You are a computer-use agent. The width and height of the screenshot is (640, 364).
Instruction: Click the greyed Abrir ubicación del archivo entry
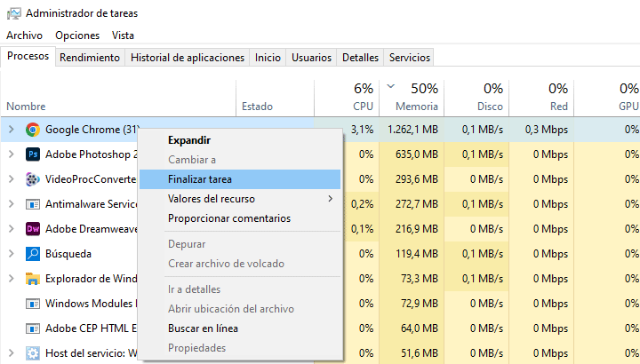point(240,309)
